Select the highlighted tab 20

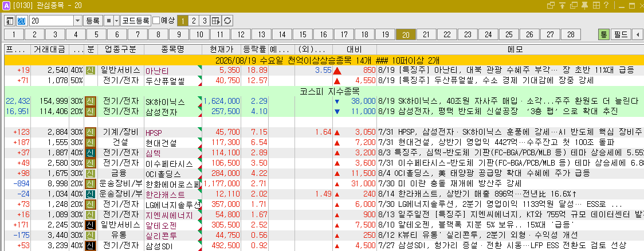(406, 34)
